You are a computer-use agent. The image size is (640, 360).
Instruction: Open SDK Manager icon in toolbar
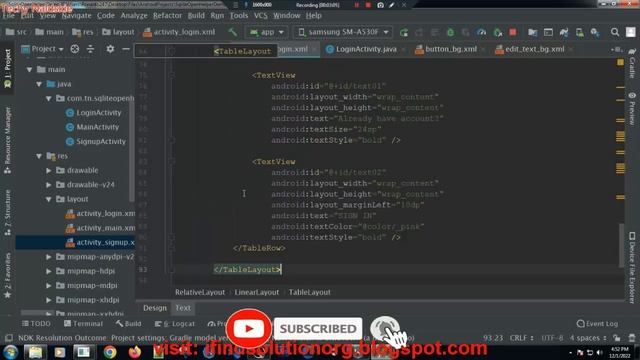coord(595,32)
